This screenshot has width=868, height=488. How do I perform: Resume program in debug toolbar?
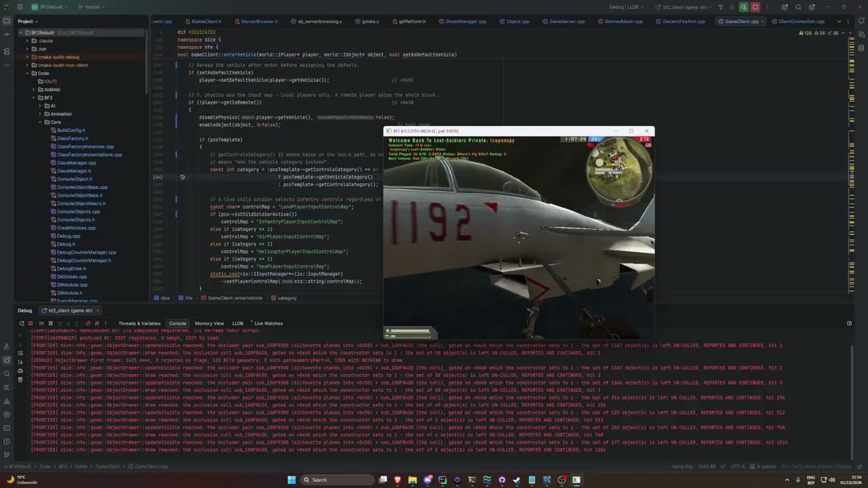pos(41,323)
